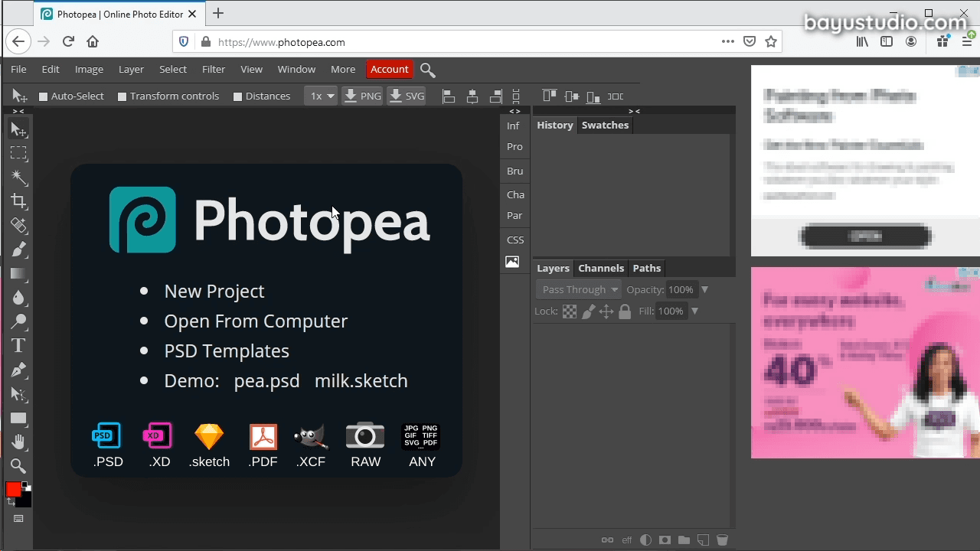The height and width of the screenshot is (551, 980).
Task: Toggle lock position icon
Action: pyautogui.click(x=606, y=311)
